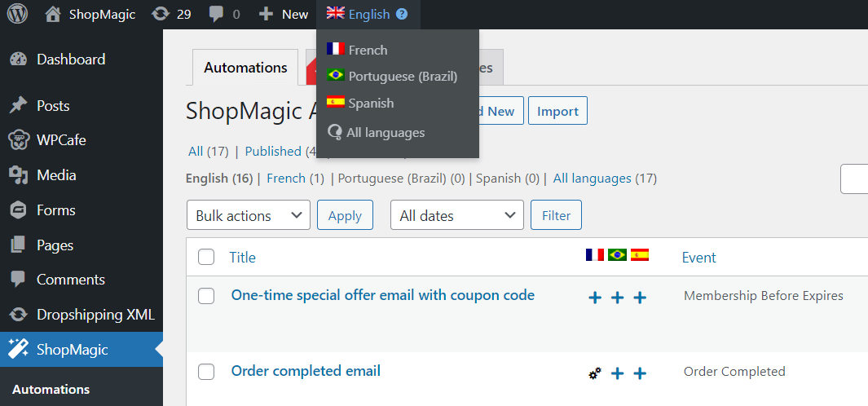Check the One-time special offer email row

point(206,296)
